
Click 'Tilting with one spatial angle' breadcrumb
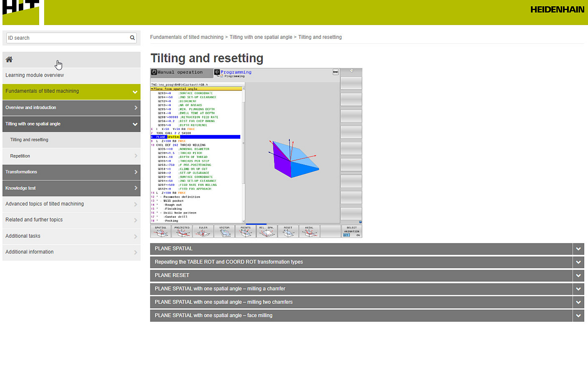(x=261, y=37)
